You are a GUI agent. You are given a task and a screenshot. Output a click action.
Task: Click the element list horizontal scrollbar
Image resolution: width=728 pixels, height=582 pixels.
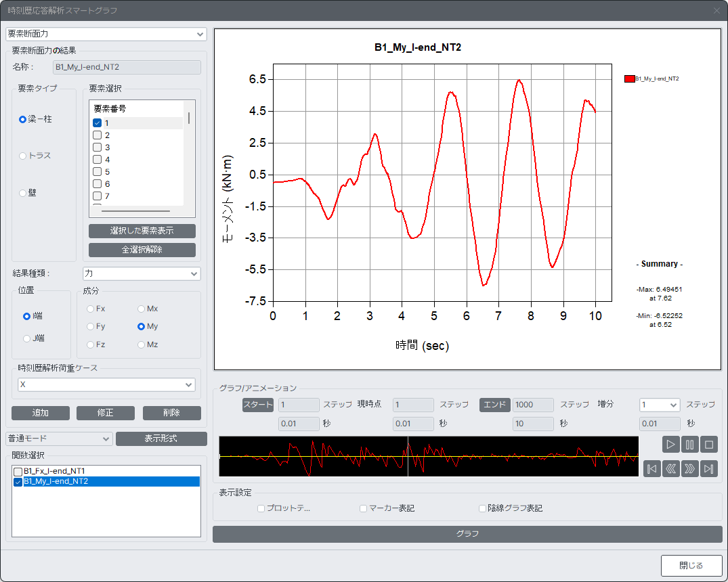pyautogui.click(x=135, y=211)
